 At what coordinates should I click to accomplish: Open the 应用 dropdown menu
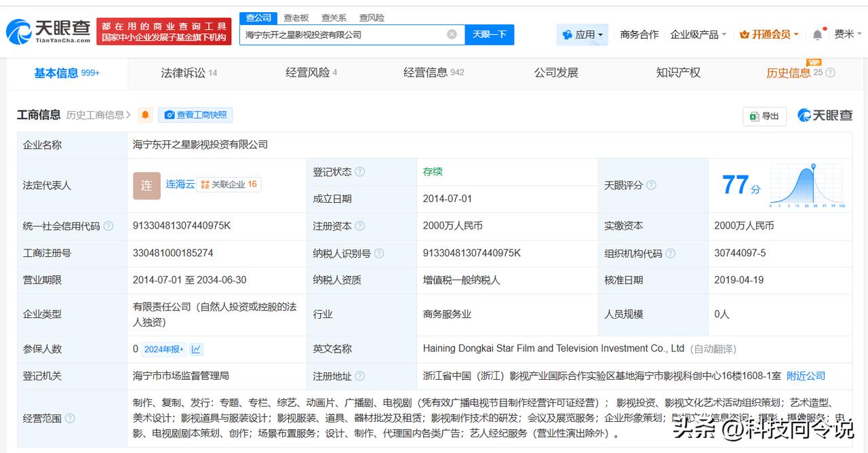point(583,35)
